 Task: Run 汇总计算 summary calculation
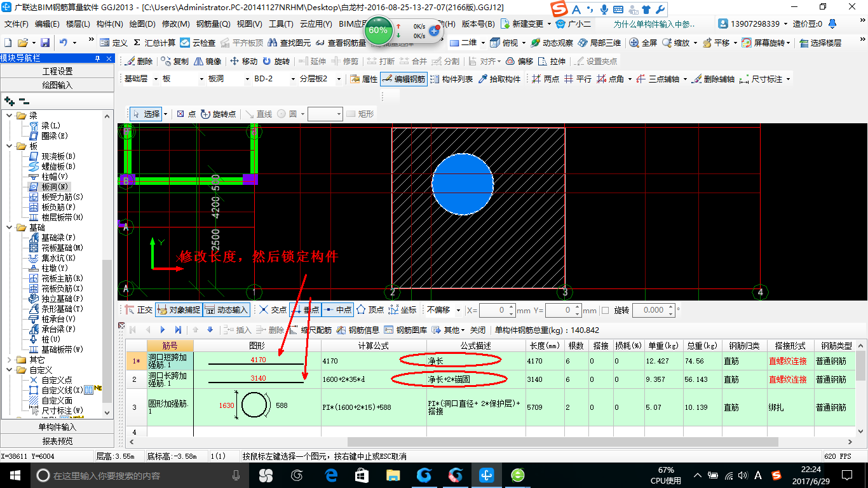pyautogui.click(x=154, y=43)
